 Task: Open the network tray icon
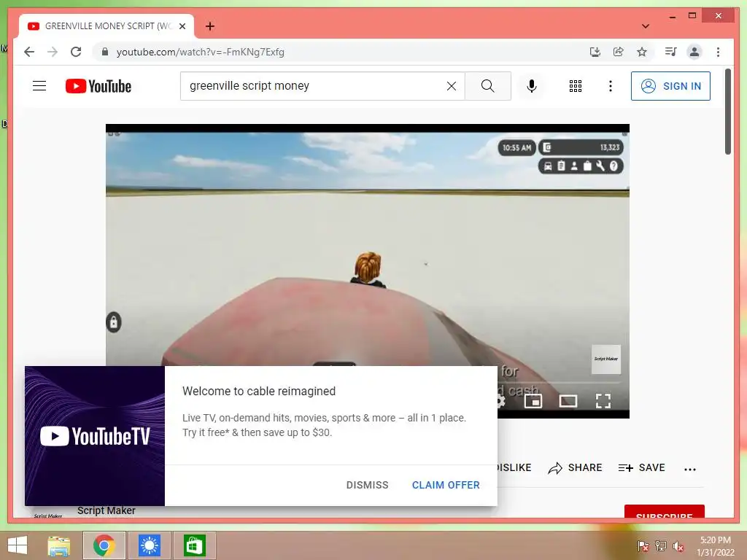pyautogui.click(x=661, y=546)
